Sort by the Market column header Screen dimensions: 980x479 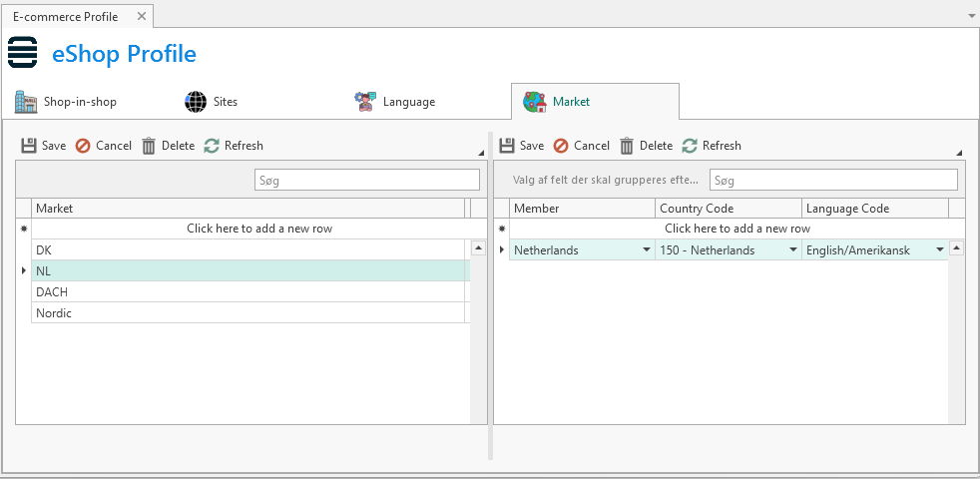(x=248, y=209)
